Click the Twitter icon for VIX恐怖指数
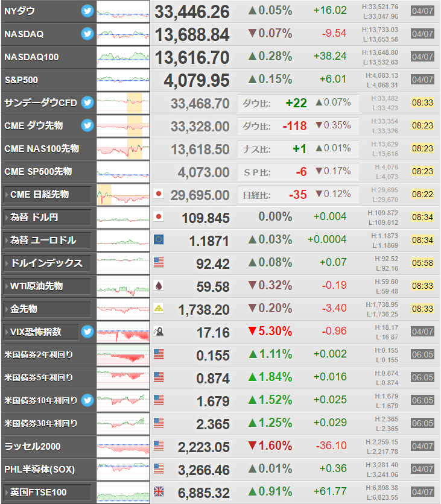 pos(87,332)
